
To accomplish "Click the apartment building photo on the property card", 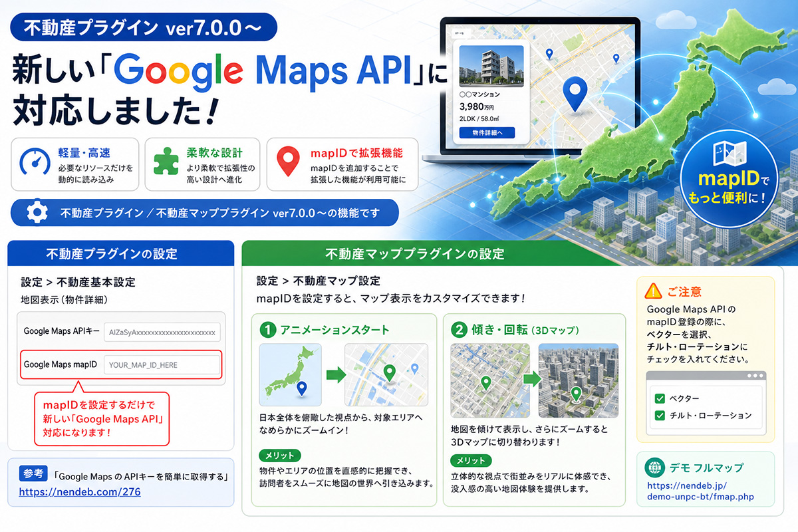I will click(491, 66).
